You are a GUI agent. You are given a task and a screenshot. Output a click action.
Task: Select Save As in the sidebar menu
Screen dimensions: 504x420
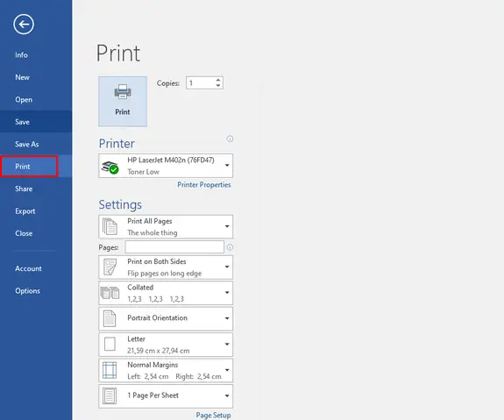(x=27, y=144)
